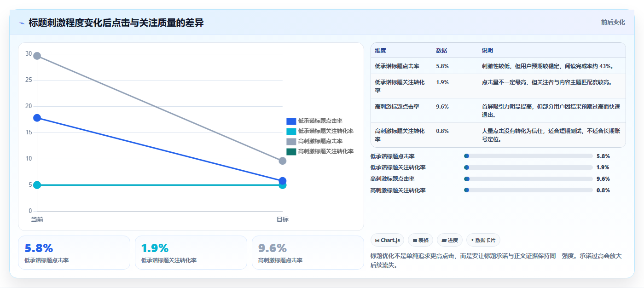644x288 pixels.
Task: Open the 9.6% 高刺激标题点击率 stat card
Action: 308,253
